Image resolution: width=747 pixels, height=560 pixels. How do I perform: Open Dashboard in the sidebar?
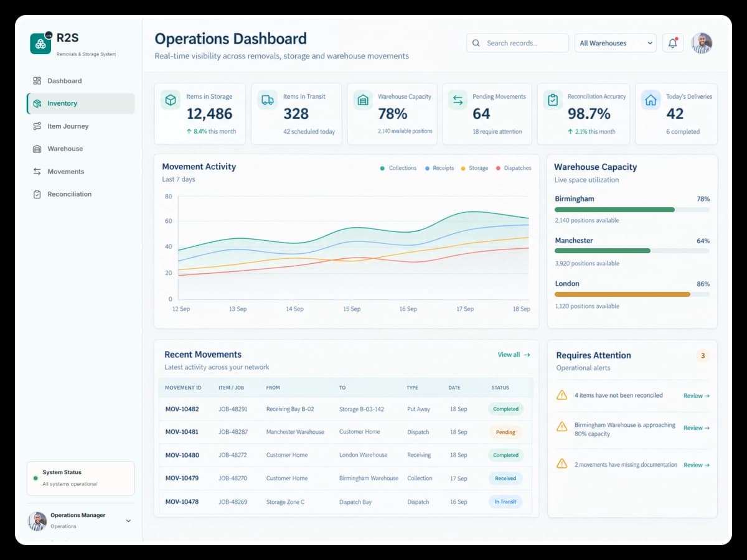point(81,81)
